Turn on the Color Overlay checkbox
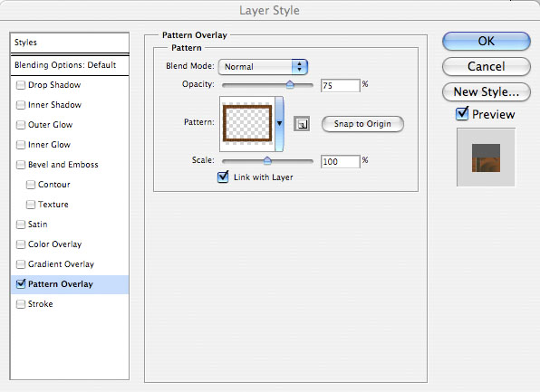 coord(21,244)
